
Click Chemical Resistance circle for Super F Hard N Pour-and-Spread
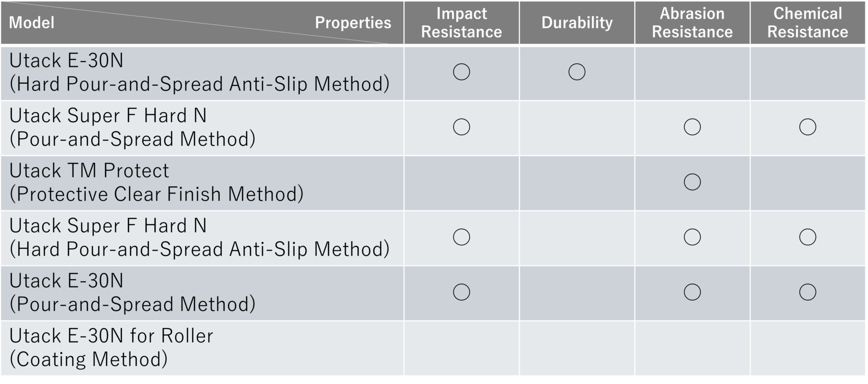[807, 127]
